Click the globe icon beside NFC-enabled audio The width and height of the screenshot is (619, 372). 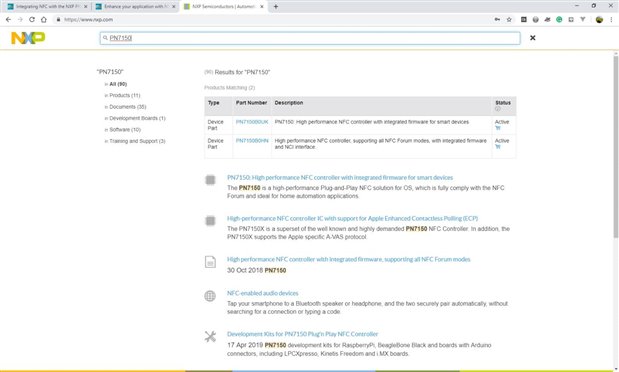[210, 296]
